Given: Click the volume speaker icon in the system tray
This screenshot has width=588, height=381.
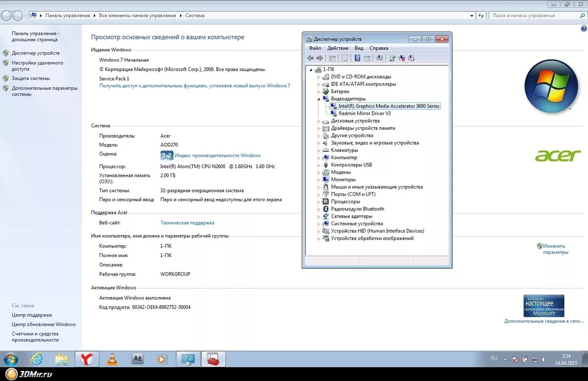Looking at the screenshot, I should click(x=544, y=359).
